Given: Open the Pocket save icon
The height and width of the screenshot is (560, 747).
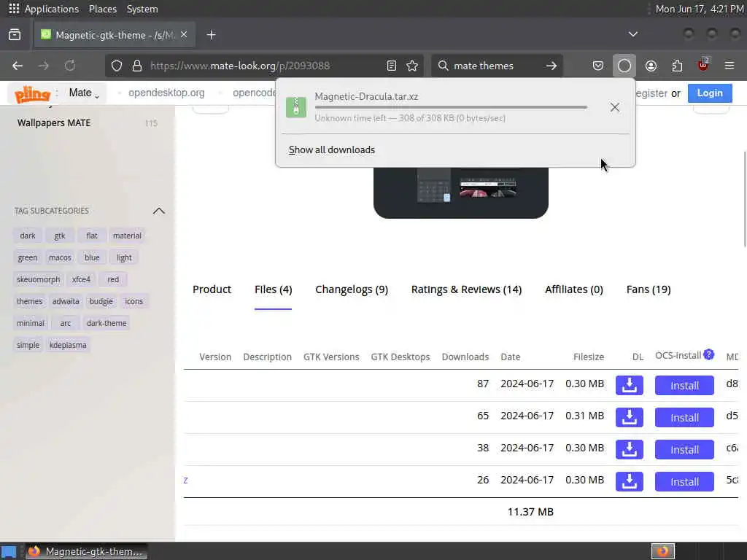Looking at the screenshot, I should (598, 66).
